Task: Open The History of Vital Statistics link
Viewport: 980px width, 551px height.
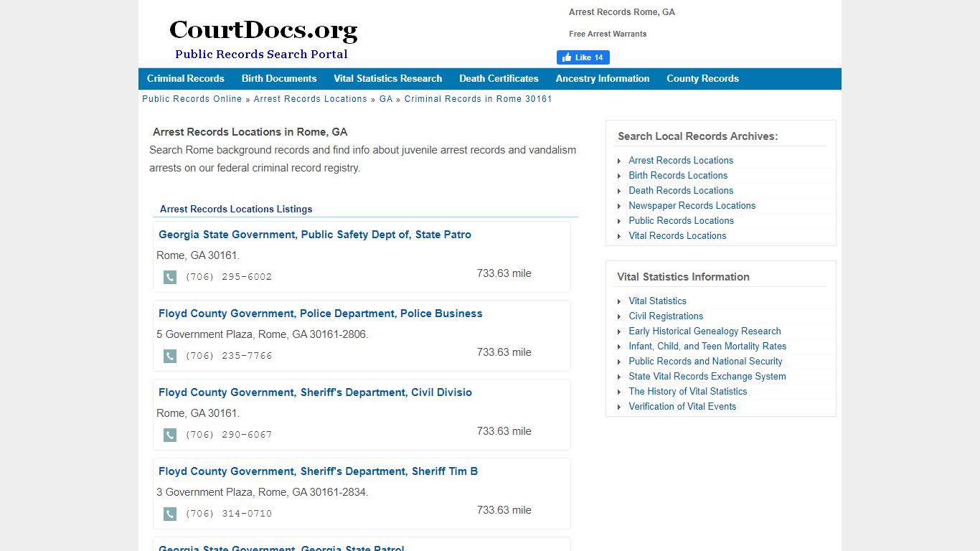Action: [688, 391]
